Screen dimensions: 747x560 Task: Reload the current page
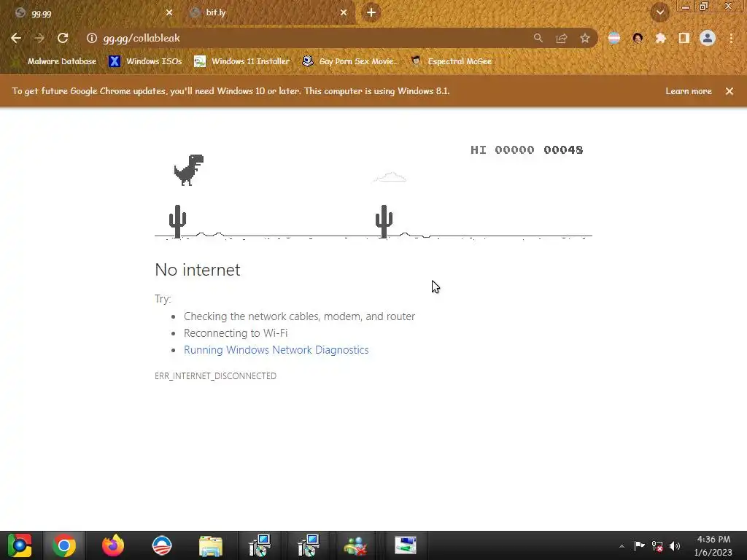tap(63, 38)
